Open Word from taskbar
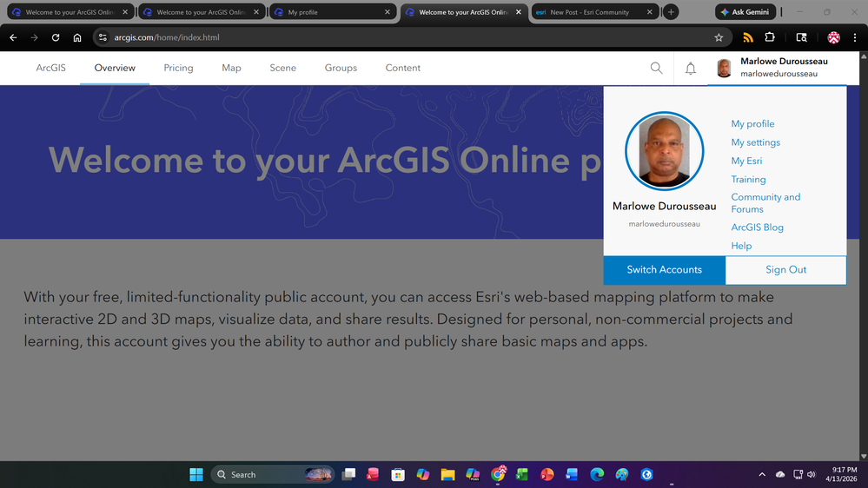This screenshot has width=868, height=488. [x=572, y=475]
